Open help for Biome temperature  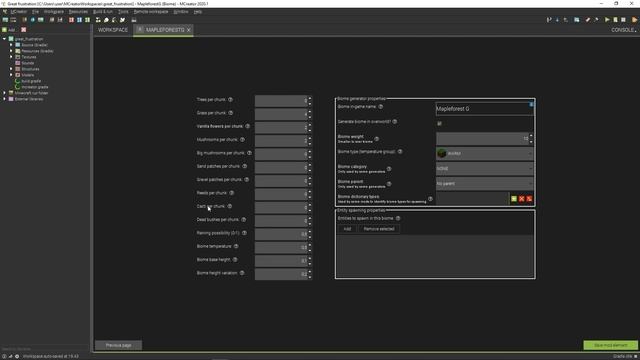(236, 247)
